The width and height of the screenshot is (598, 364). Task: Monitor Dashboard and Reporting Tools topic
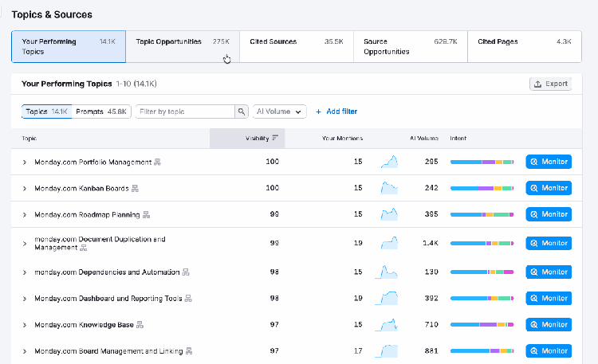point(549,299)
